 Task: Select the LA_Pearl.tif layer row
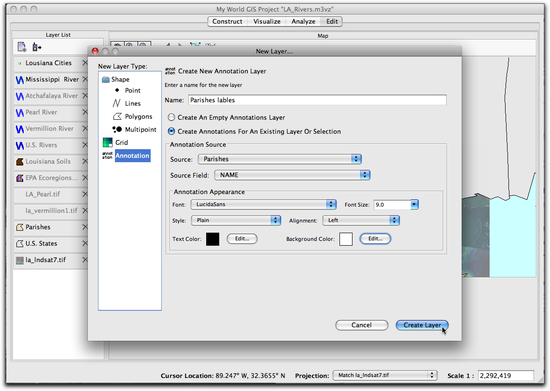point(50,194)
